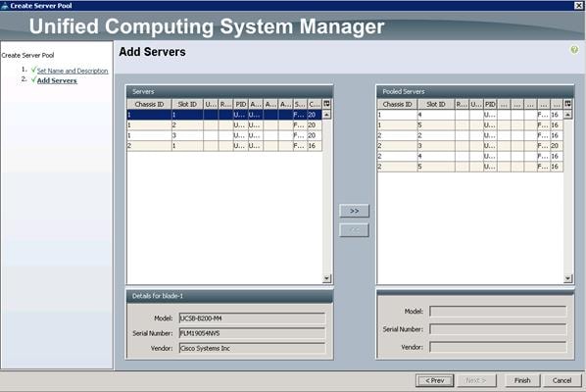Cancel the server pool creation
Screen dimensions: 586x392
pyautogui.click(x=562, y=380)
